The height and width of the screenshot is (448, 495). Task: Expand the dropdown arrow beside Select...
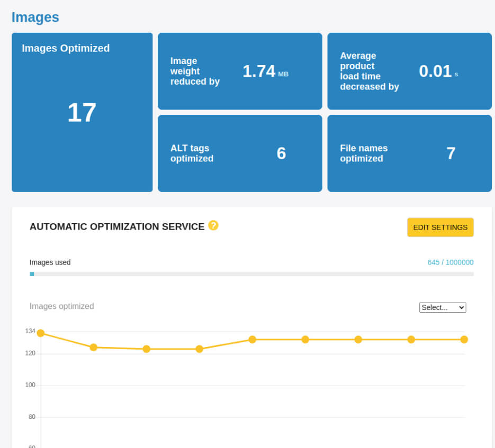[461, 307]
